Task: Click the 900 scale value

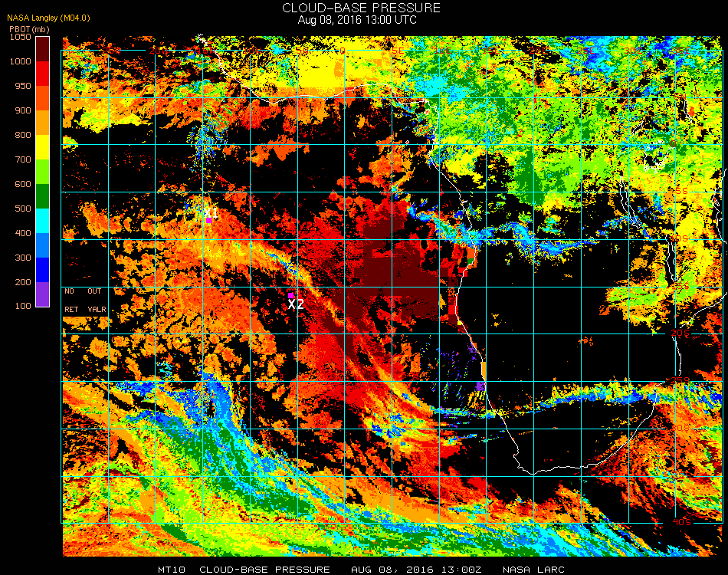Action: (x=23, y=110)
